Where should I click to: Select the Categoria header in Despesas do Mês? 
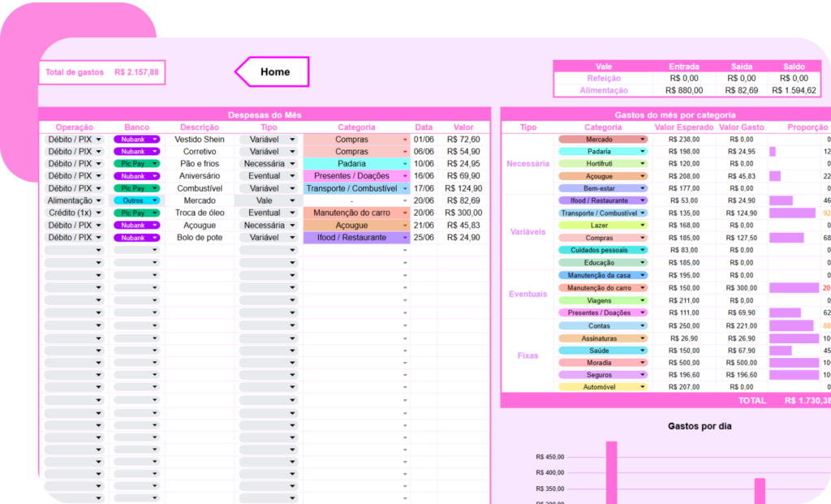tap(356, 127)
